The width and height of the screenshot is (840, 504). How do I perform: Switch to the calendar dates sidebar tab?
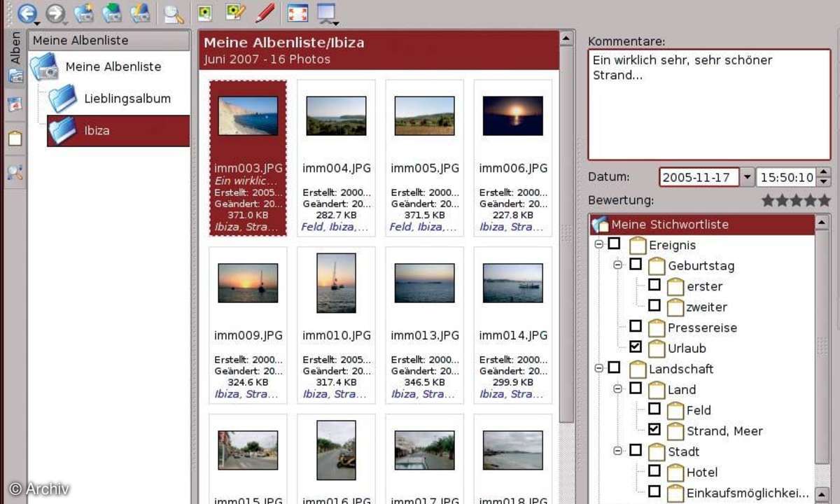[x=15, y=104]
